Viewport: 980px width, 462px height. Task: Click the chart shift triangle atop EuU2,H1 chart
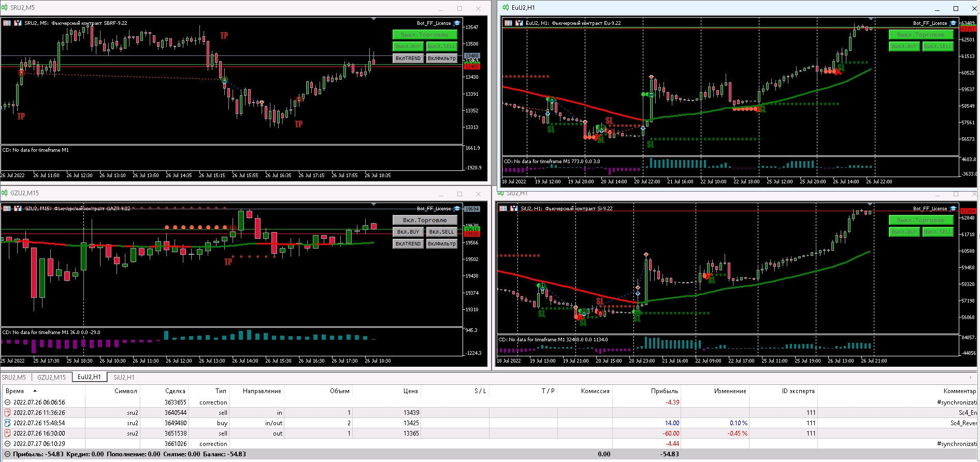pos(871,19)
